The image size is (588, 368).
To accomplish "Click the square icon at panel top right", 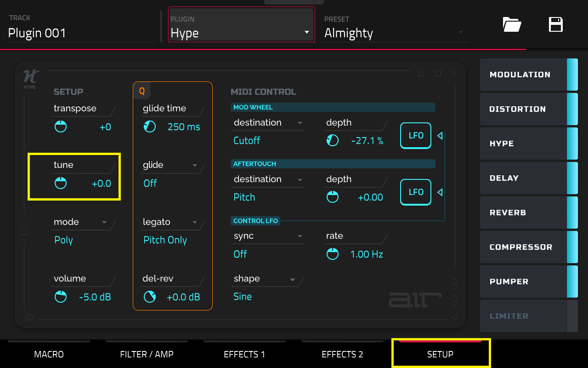I will [438, 74].
